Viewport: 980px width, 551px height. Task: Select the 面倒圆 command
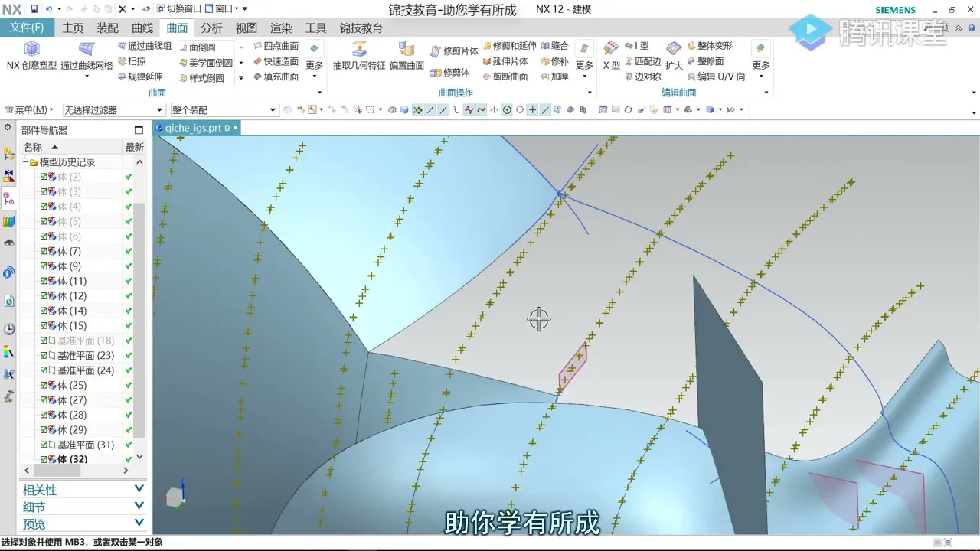coord(201,47)
